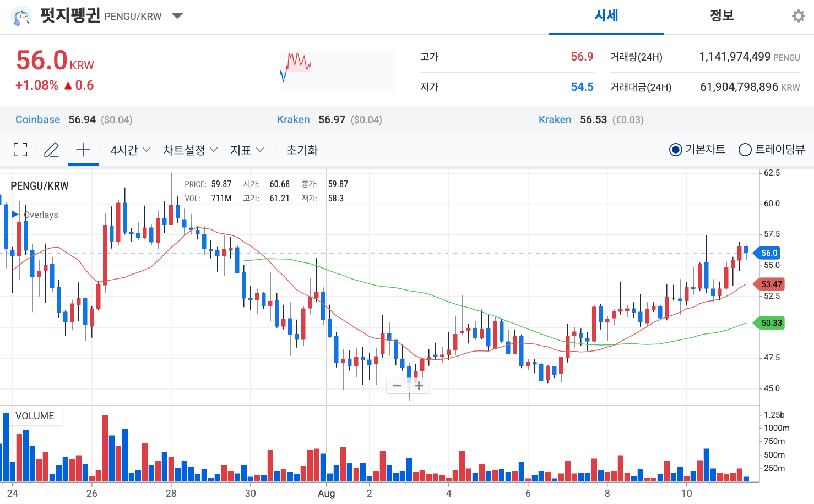
Task: Open the Coinbase price link
Action: tap(38, 119)
